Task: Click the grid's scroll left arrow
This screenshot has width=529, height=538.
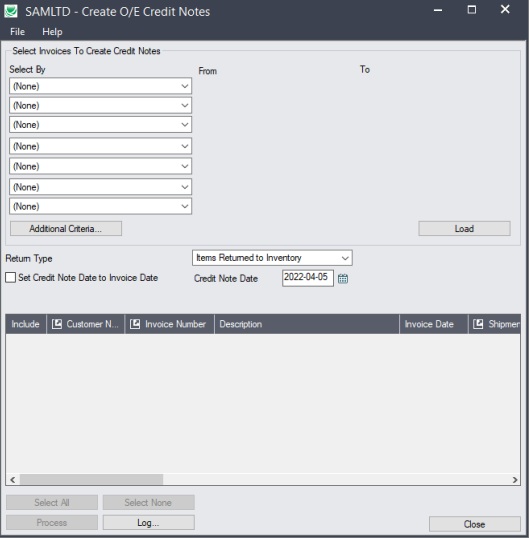Action: 13,479
